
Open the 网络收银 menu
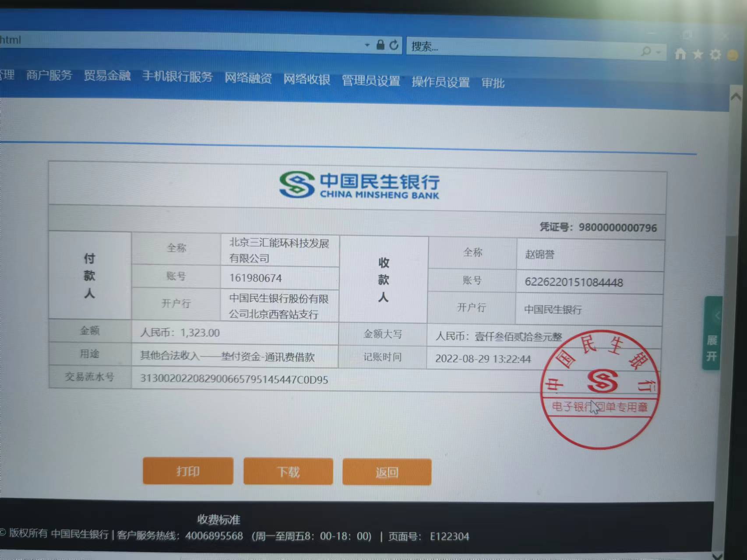click(307, 79)
